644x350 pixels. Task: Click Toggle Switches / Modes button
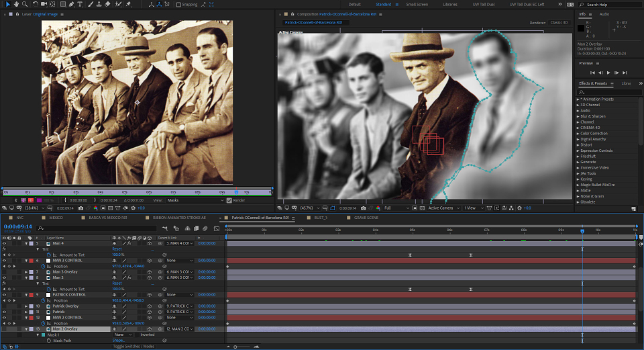[133, 346]
